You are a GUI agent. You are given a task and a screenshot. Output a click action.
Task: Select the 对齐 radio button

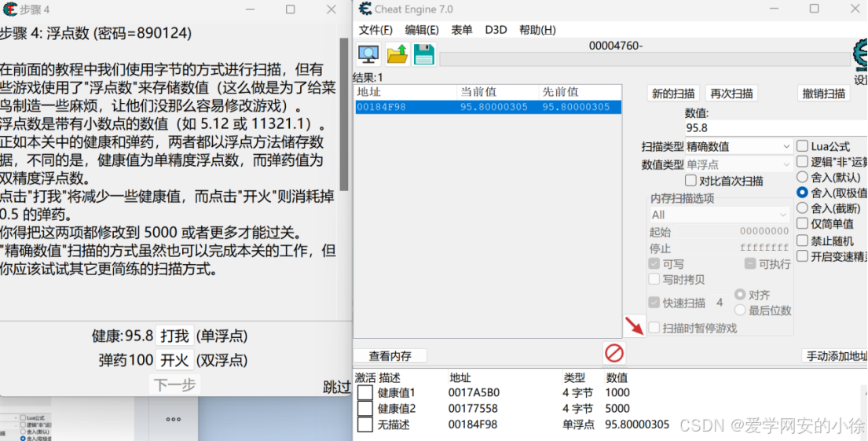click(x=740, y=295)
